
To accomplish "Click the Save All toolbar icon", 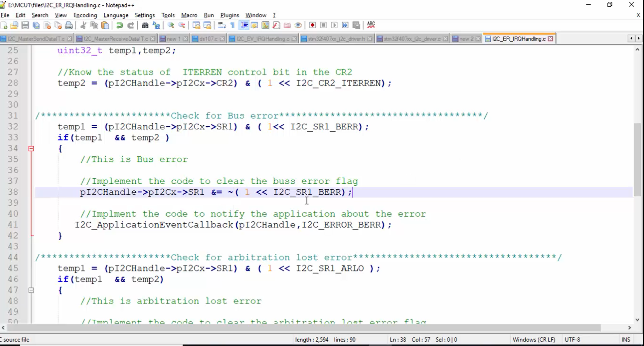I will pos(36,25).
